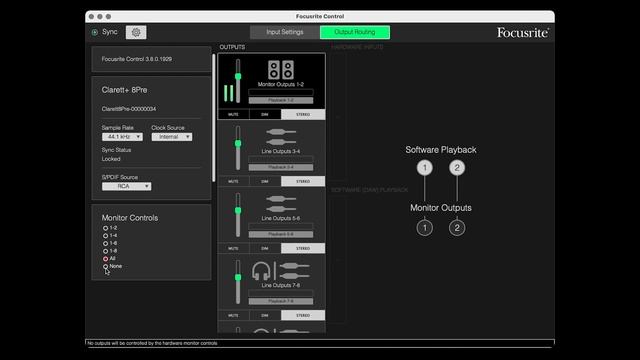Viewport: 640px width, 360px height.
Task: Select monitor control option 1-6
Action: pos(105,244)
